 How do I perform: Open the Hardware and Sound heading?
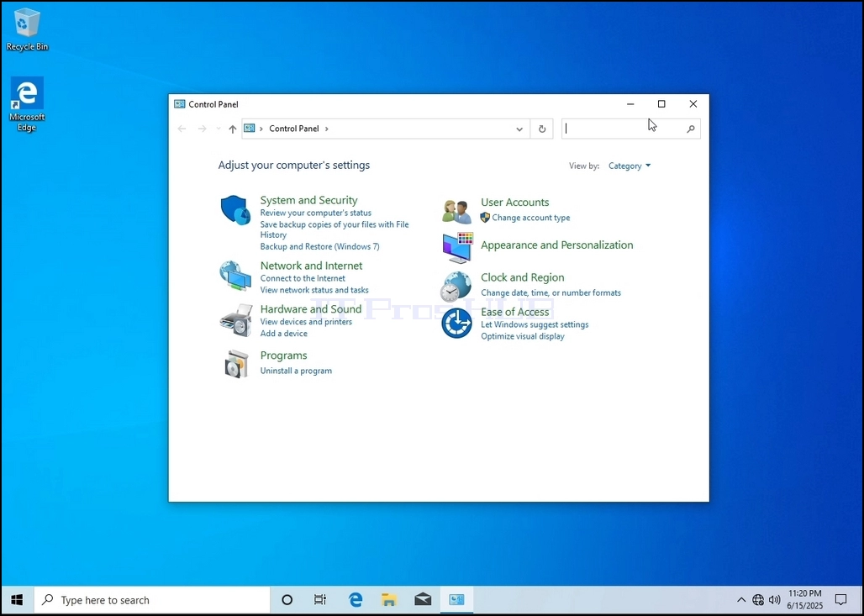click(311, 309)
